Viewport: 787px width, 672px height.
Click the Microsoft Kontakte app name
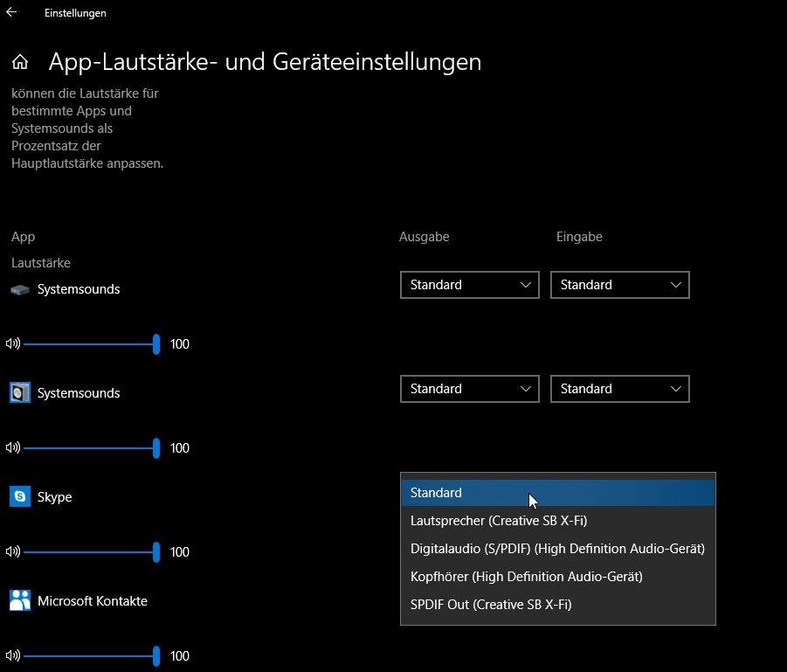point(93,601)
